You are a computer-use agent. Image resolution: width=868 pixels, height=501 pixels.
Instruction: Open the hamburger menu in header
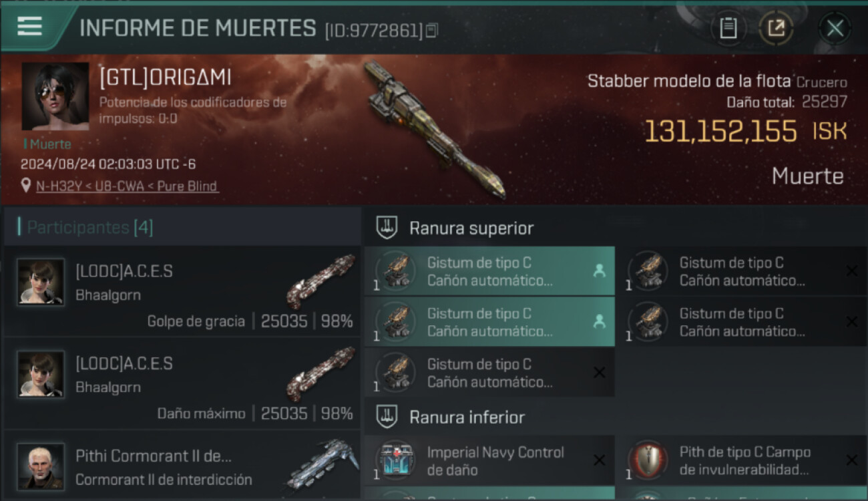(29, 26)
